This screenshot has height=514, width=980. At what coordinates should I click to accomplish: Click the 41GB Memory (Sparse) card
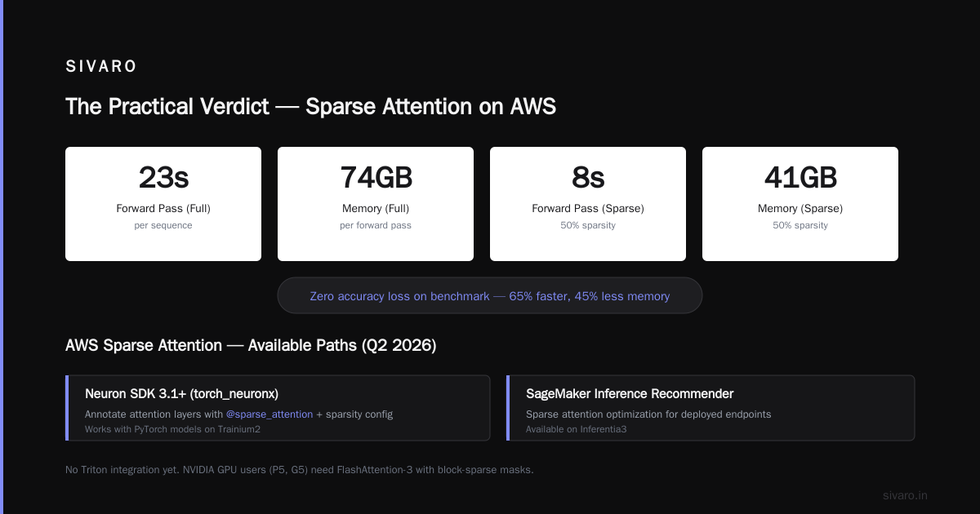[800, 204]
